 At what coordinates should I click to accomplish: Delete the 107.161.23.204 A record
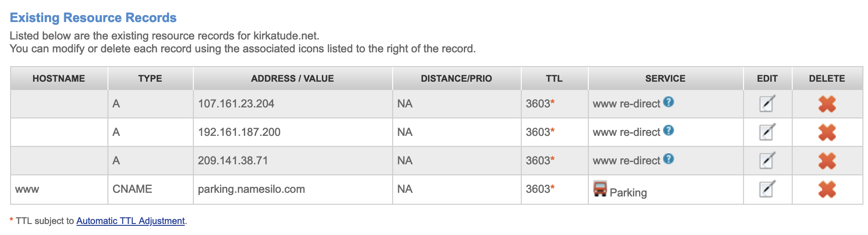click(827, 104)
